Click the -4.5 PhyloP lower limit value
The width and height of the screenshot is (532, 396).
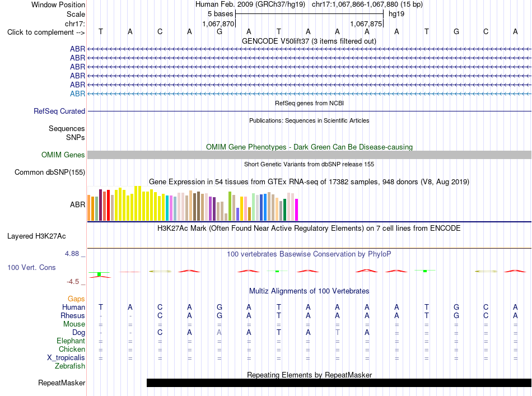73,282
